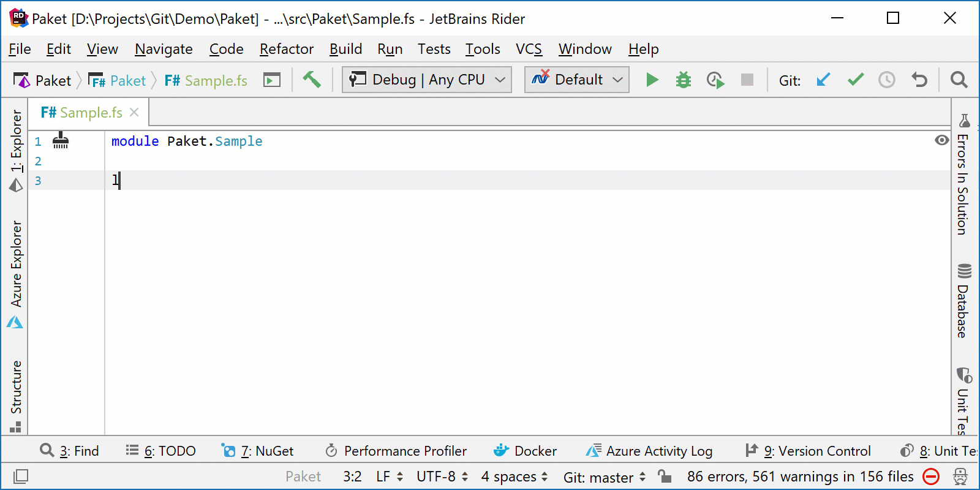
Task: Place cursor on editor line 3
Action: [527, 180]
